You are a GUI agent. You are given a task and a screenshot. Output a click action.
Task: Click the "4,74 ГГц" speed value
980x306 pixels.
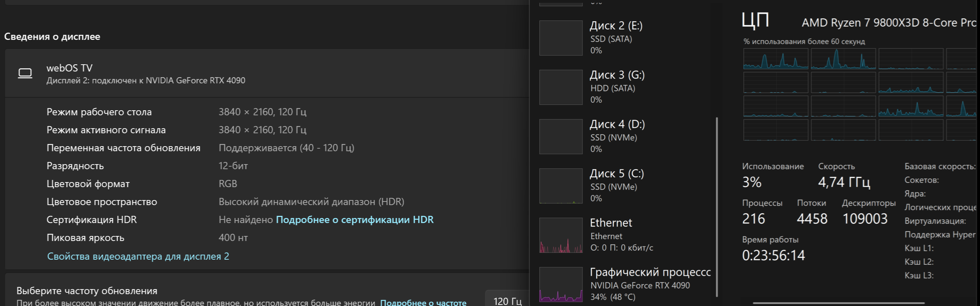[x=844, y=182]
